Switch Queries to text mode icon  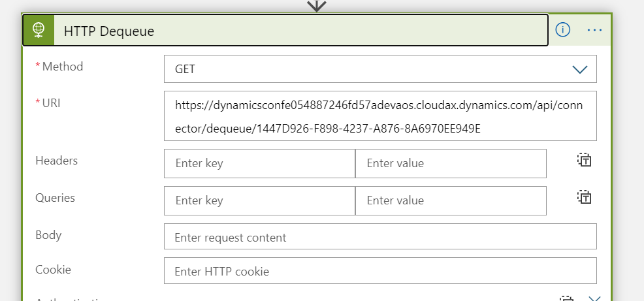[584, 197]
